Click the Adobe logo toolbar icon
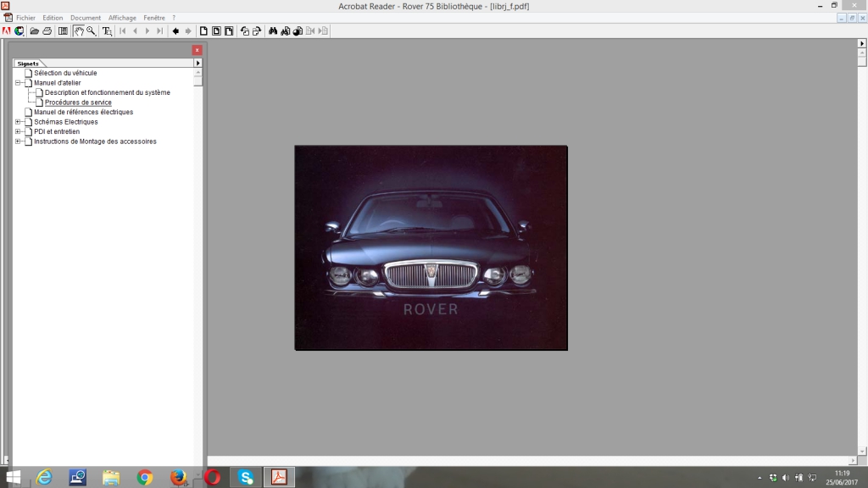Screen dimensions: 868x488 (7, 31)
